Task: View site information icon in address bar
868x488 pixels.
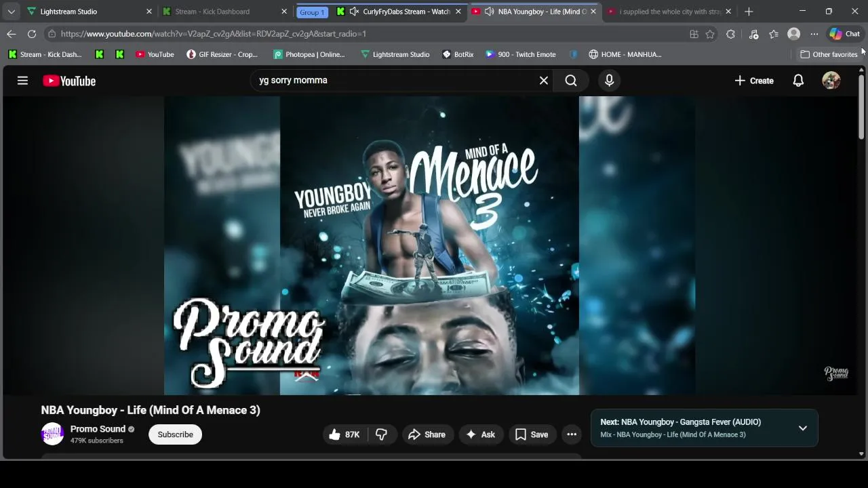Action: [52, 34]
